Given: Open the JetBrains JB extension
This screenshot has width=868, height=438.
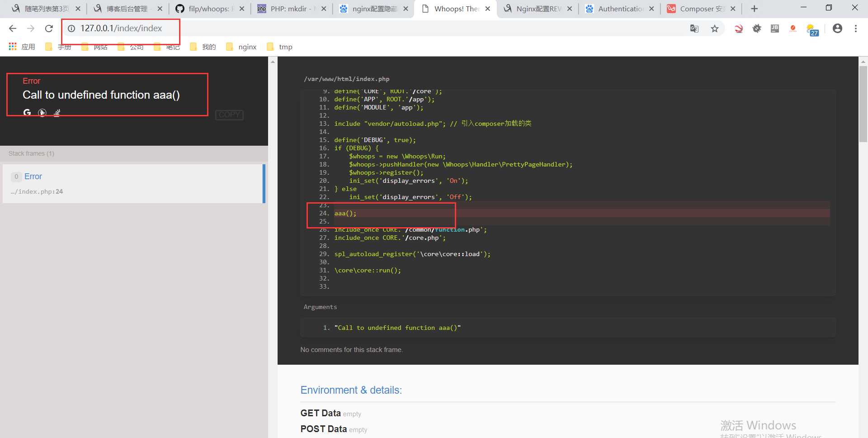Looking at the screenshot, I should coord(775,29).
